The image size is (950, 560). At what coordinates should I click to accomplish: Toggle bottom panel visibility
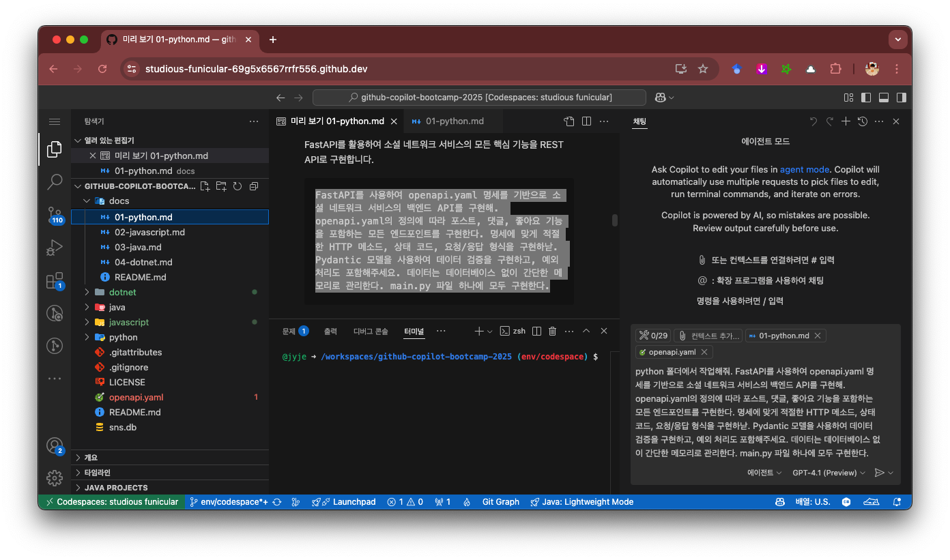point(884,98)
